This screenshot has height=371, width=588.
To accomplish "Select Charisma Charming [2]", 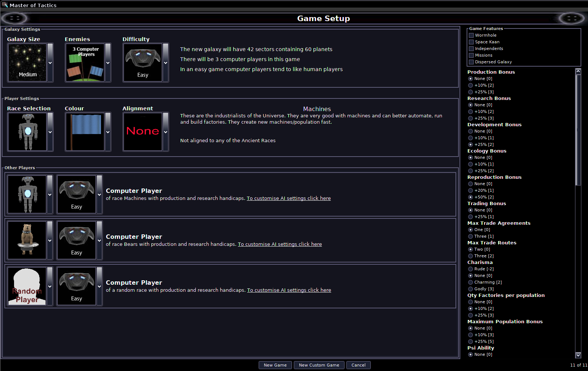I will 471,283.
